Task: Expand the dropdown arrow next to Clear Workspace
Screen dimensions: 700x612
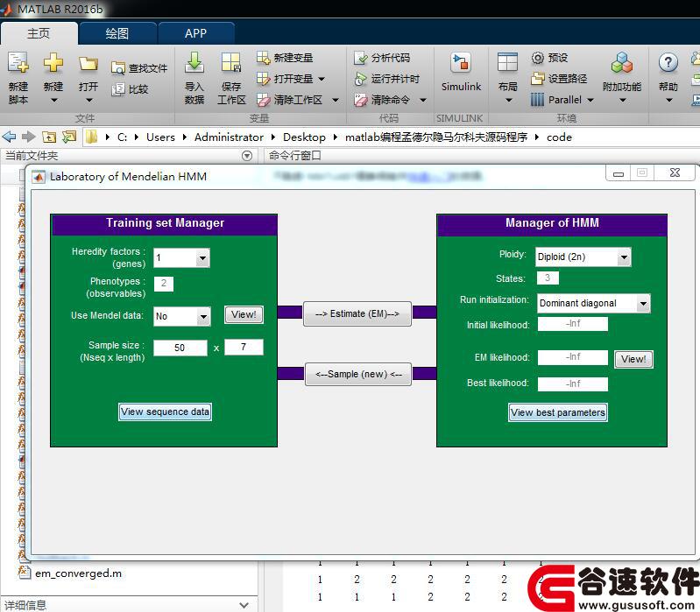Action: click(336, 101)
